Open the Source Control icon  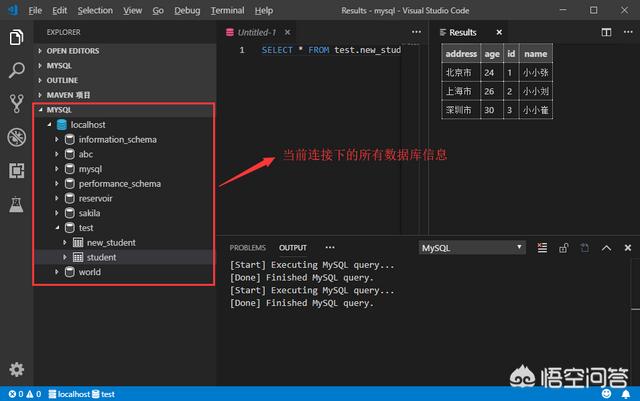tap(16, 104)
